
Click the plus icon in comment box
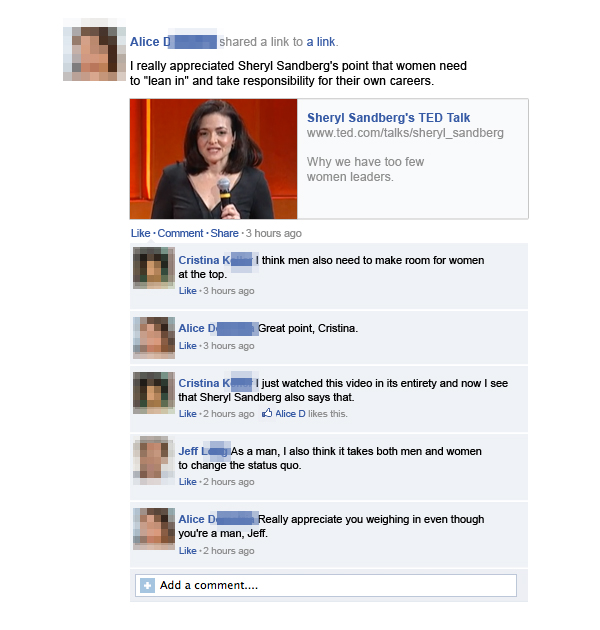click(x=147, y=585)
